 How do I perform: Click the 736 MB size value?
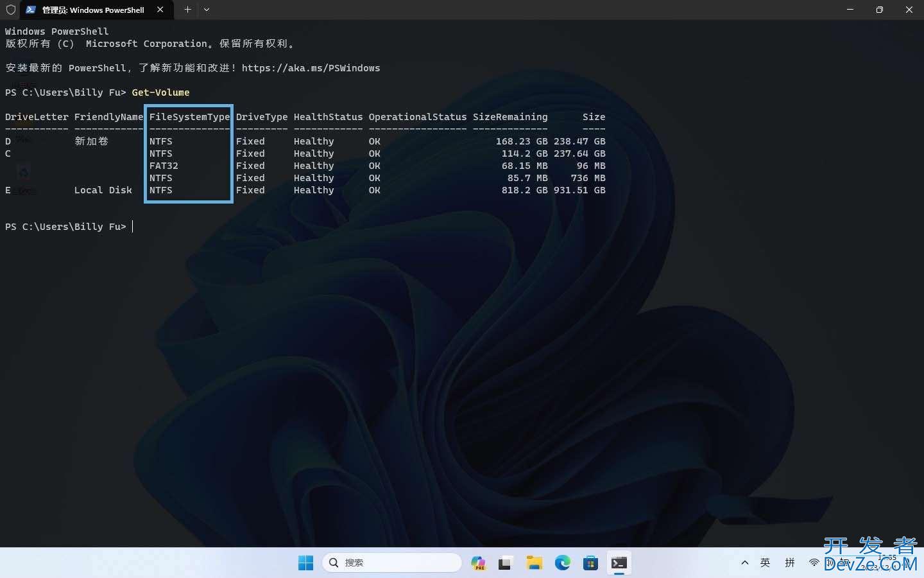click(x=588, y=178)
